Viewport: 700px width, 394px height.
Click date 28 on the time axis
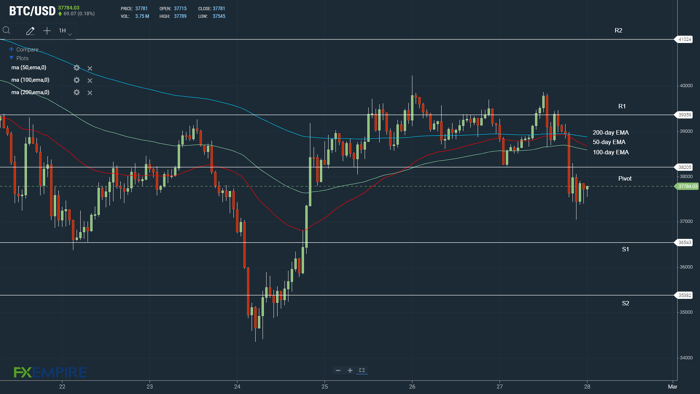587,387
